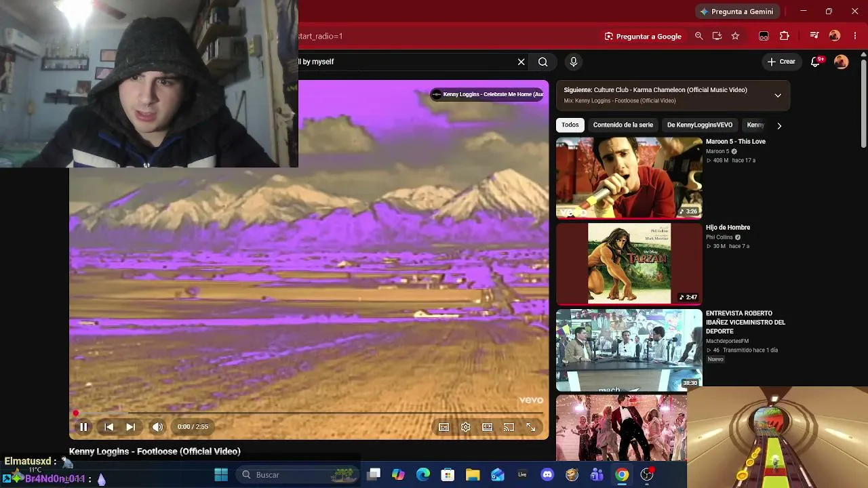Open the Roberto Ibañez interview thumbnail
Screen dimensions: 868x488
click(629, 350)
